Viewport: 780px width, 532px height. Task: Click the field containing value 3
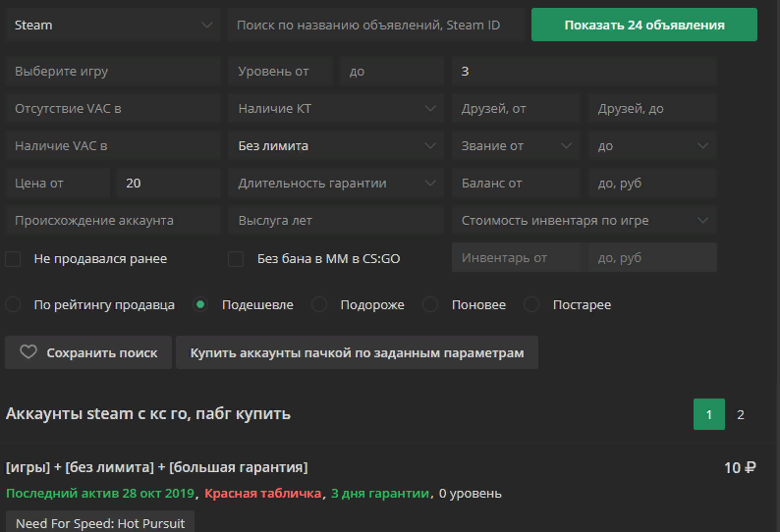click(584, 71)
